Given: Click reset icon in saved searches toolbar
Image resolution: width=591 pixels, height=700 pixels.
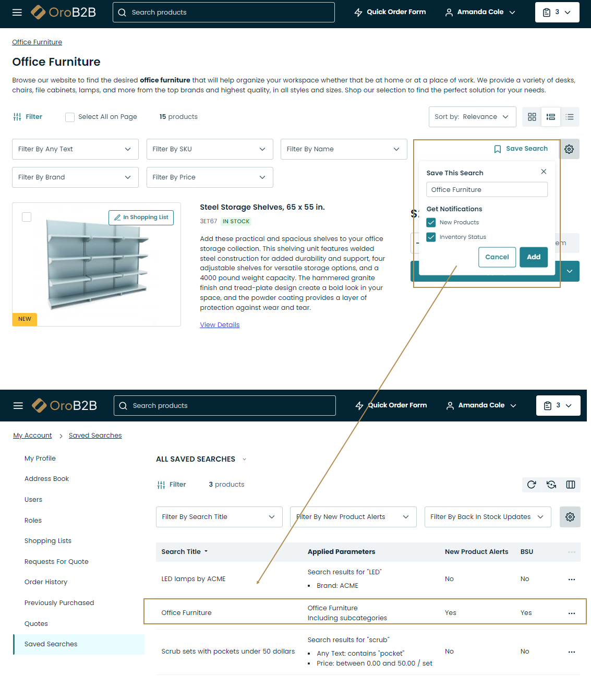Looking at the screenshot, I should [551, 485].
